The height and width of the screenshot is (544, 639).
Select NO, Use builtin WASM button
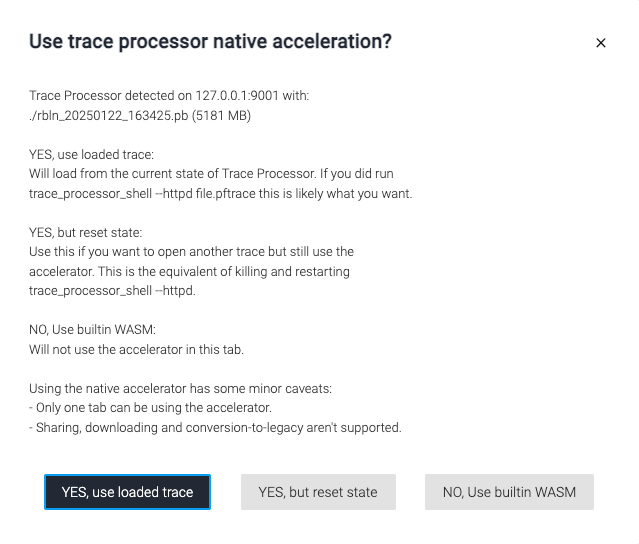[x=509, y=492]
